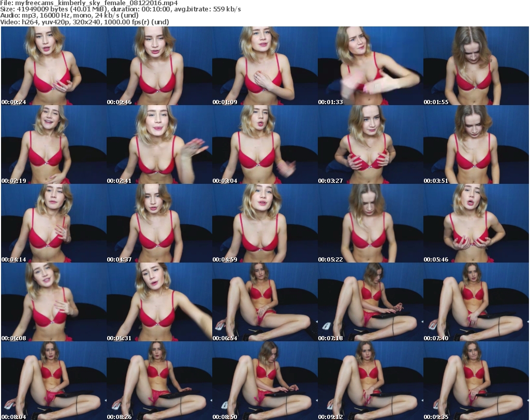The height and width of the screenshot is (420, 530).
Task: Open the thumbnail stamped 00:06:08
Action: tap(54, 302)
